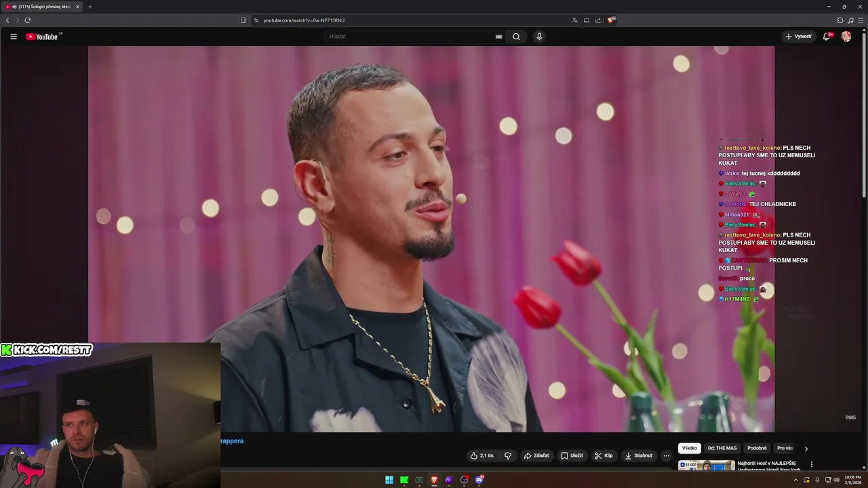Open the on-screen keyboard in search box
Screen dimensions: 868x488
pos(499,37)
